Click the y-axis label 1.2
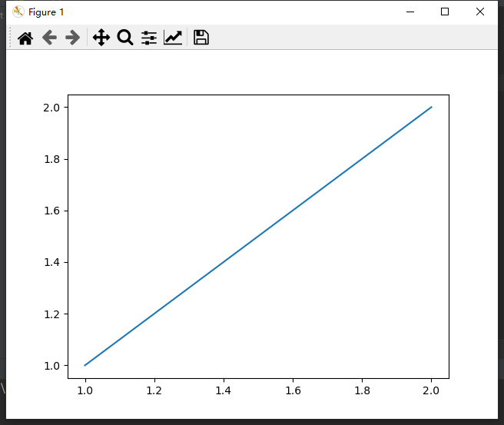Viewport: 504px width, 425px height. [x=51, y=314]
